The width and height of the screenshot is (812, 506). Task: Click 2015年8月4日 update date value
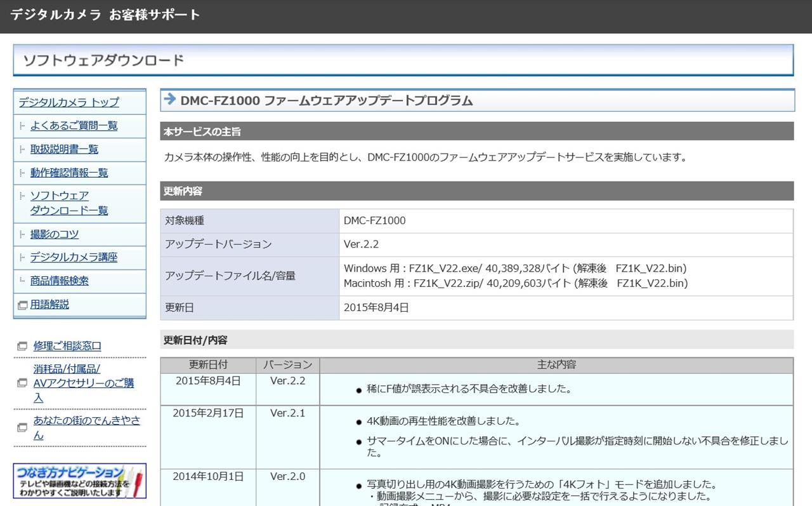[376, 308]
